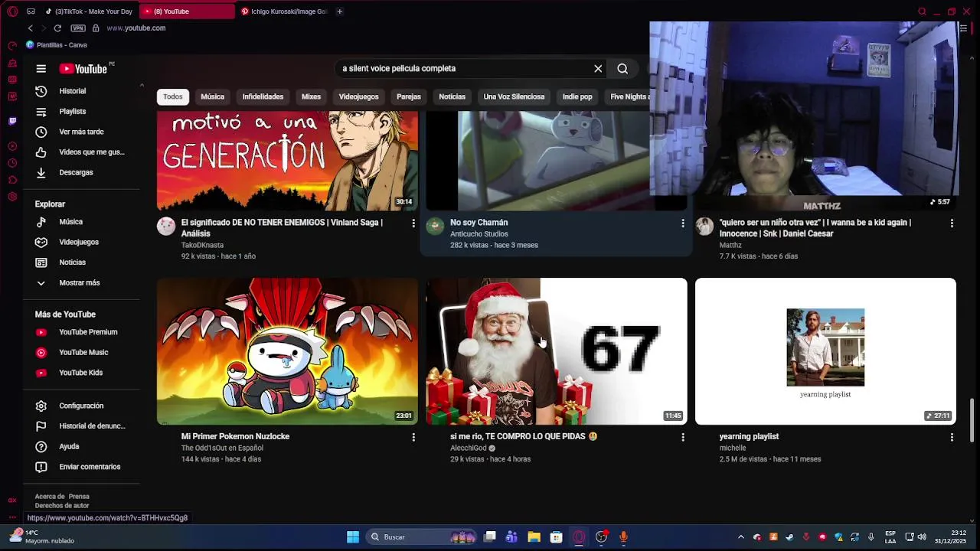This screenshot has height=551, width=980.
Task: Select the Parejas filter chip
Action: [409, 97]
